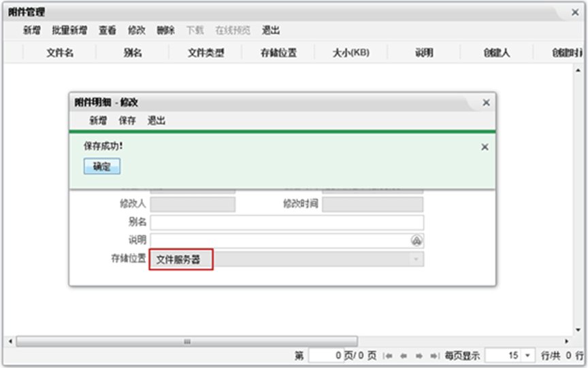Click the vertical scrollbar down arrow

pyautogui.click(x=578, y=330)
